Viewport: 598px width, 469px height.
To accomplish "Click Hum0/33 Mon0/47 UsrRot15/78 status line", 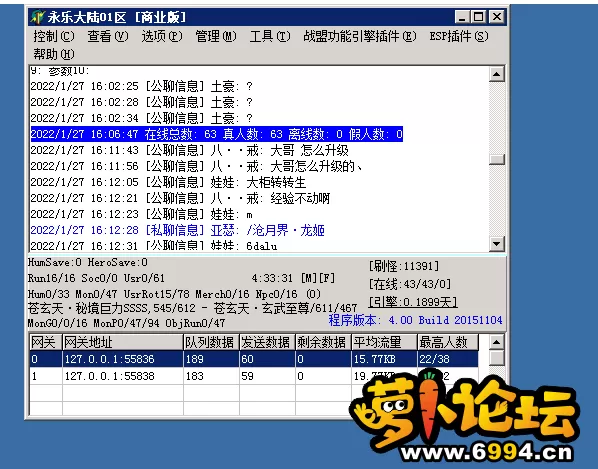I will click(x=174, y=294).
